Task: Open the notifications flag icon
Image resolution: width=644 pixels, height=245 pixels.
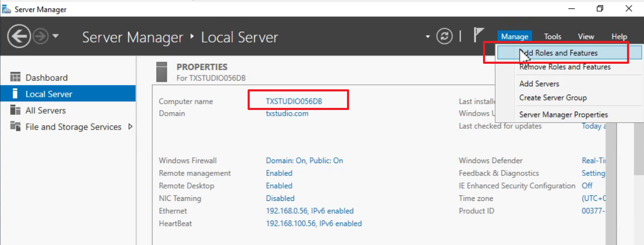Action: [478, 36]
